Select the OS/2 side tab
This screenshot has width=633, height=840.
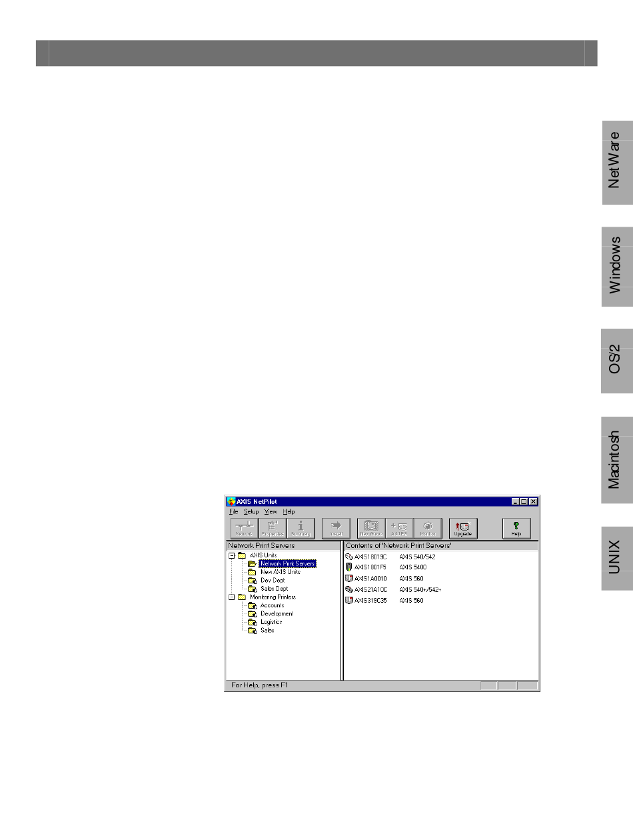618,361
